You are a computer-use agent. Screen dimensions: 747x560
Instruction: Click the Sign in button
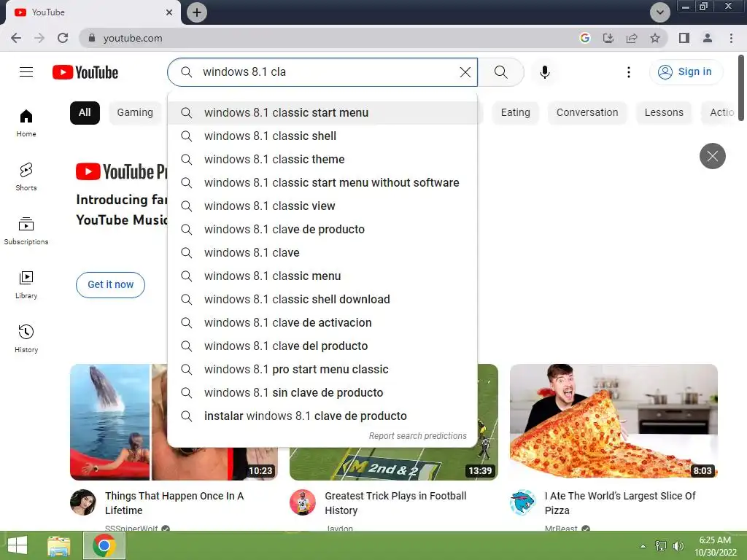tap(686, 72)
